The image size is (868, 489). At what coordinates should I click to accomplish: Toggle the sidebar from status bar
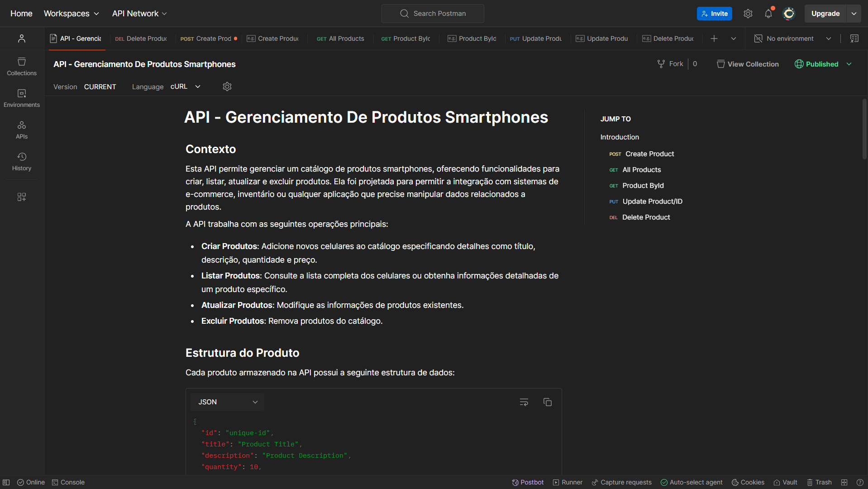coord(6,482)
